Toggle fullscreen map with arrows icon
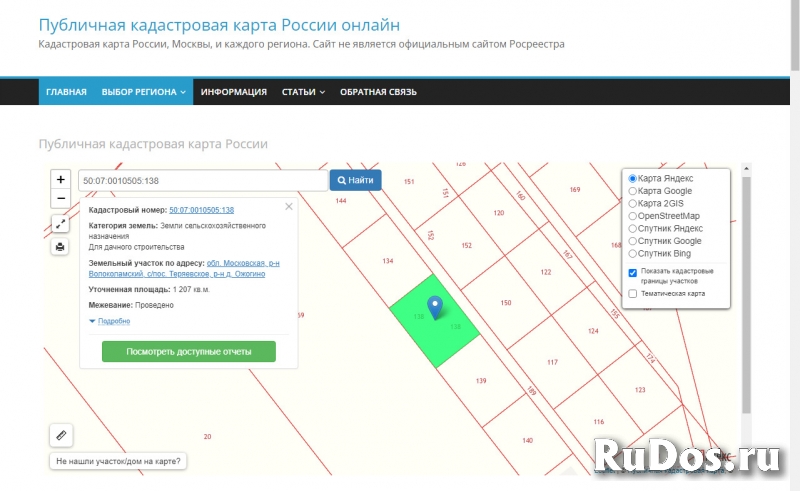800x491 pixels. coord(60,224)
